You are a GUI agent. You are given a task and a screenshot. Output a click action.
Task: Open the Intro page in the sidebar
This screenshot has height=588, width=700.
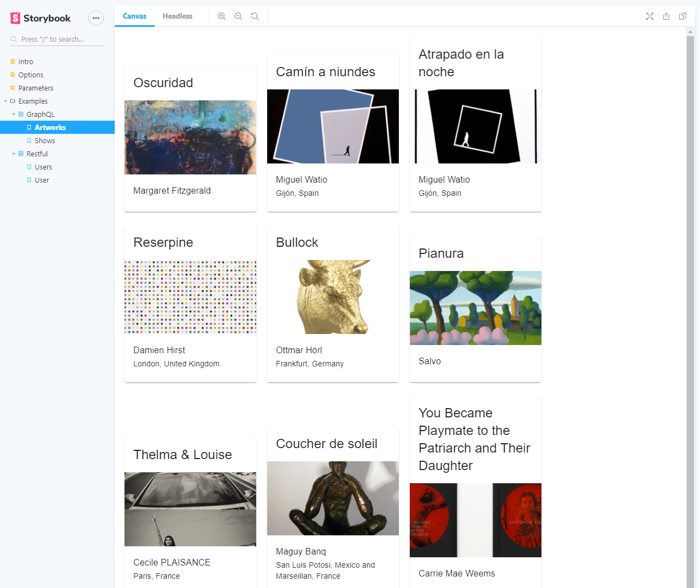[x=26, y=61]
